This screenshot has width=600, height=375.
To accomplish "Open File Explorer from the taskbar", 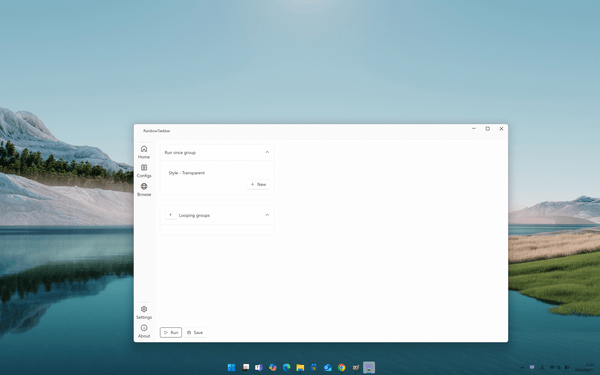I will point(300,367).
